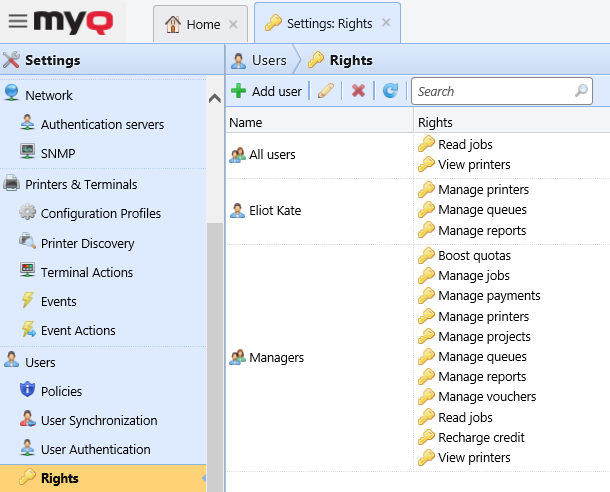The image size is (610, 492).
Task: Open Authentication servers in sidebar
Action: coord(102,125)
